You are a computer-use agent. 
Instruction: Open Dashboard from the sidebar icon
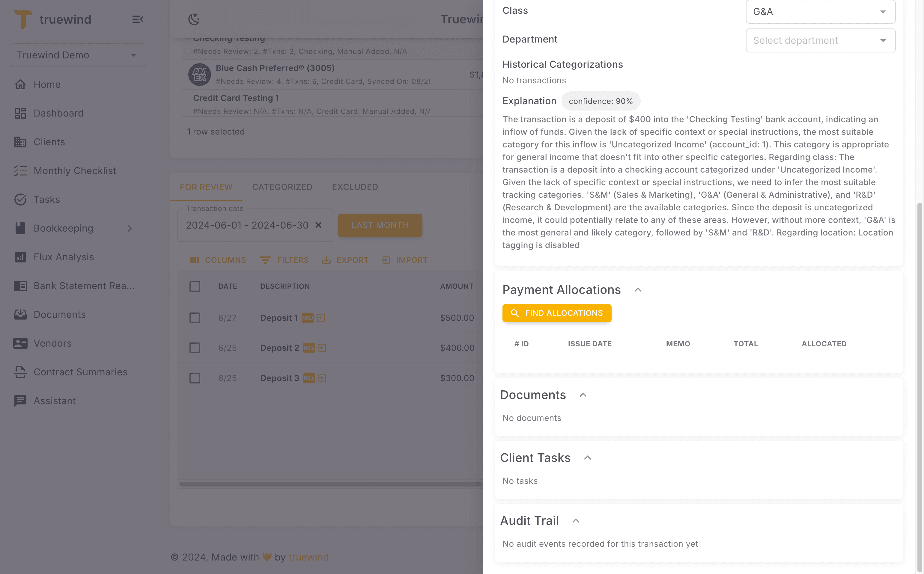point(20,113)
